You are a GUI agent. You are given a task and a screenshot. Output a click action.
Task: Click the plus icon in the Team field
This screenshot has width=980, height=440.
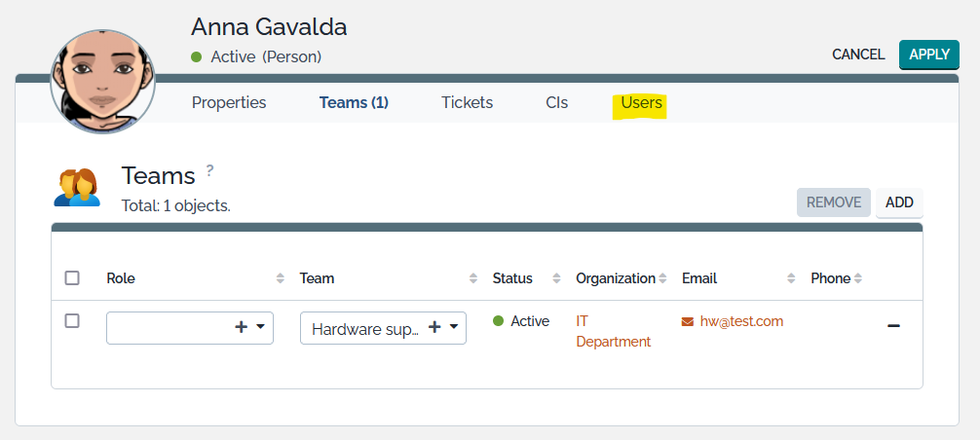[434, 328]
